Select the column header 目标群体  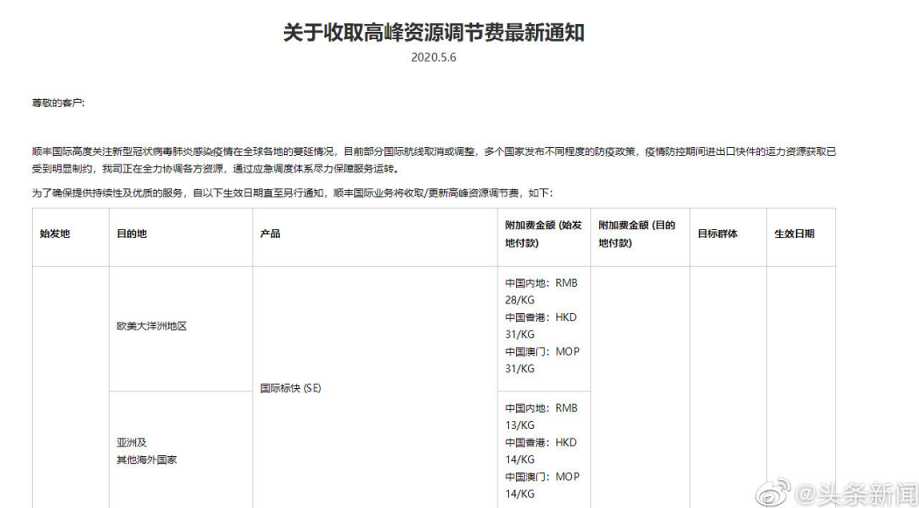[717, 233]
